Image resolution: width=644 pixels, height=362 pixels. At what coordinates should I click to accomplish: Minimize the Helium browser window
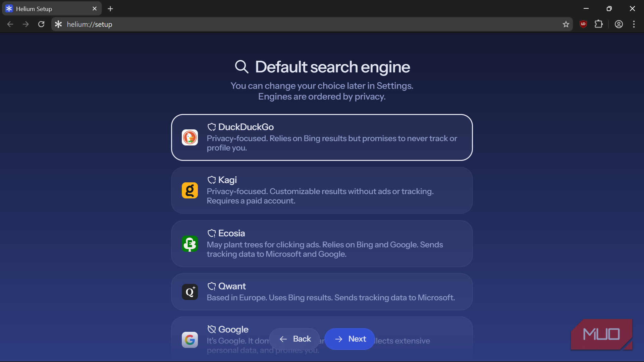(586, 8)
